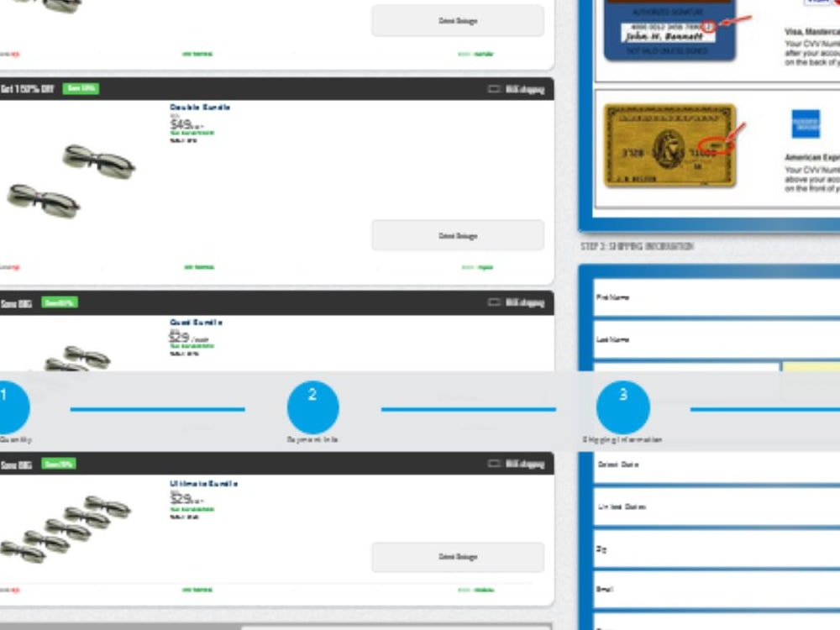Click the green Save 50% badge on Double Bundle
Viewport: 840px width, 630px height.
[x=81, y=88]
